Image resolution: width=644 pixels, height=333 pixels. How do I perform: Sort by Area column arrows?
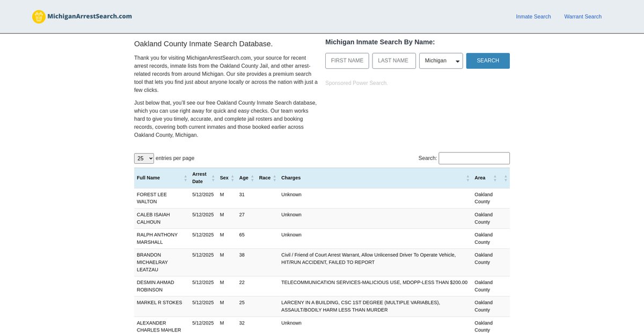tap(495, 178)
